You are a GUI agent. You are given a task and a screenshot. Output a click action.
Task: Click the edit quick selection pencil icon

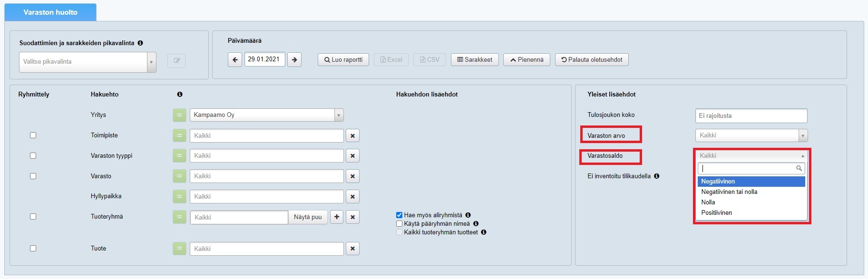(x=176, y=61)
